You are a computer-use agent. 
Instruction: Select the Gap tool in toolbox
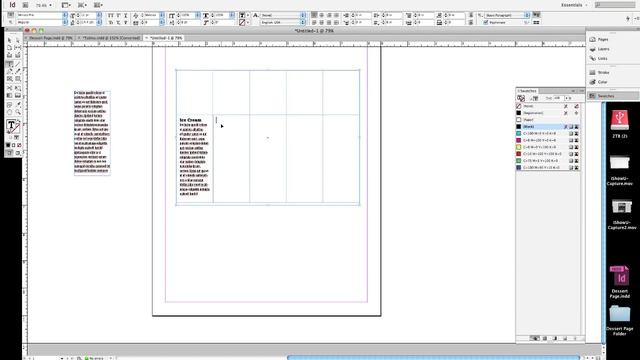(18, 48)
